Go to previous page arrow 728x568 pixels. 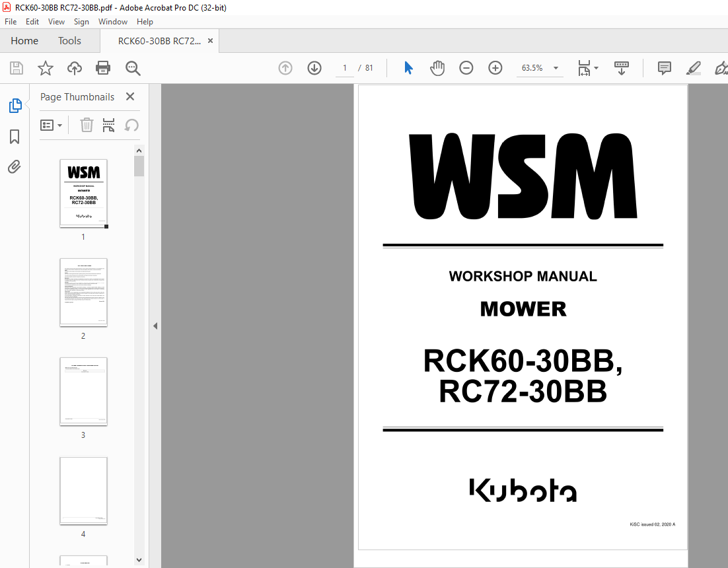tap(285, 68)
